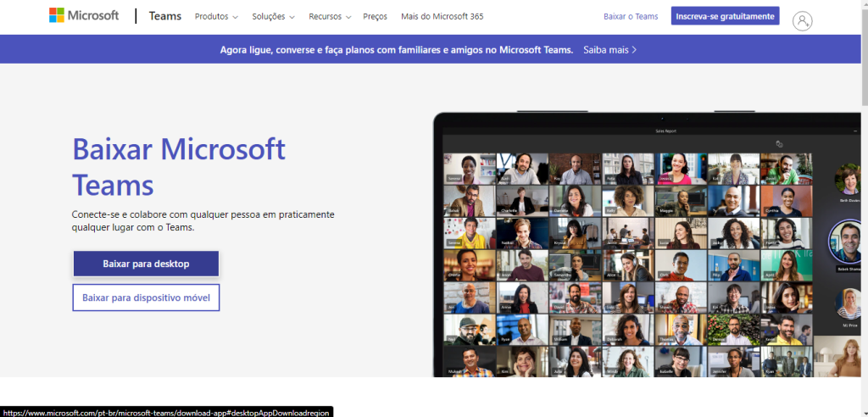Click the Microsoft logo

84,15
